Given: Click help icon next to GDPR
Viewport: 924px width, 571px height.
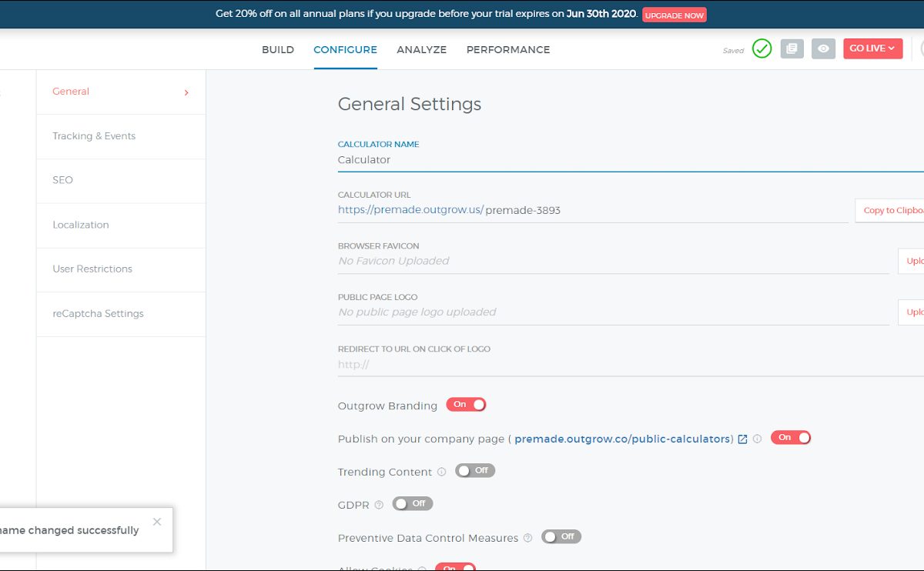Looking at the screenshot, I should (379, 505).
